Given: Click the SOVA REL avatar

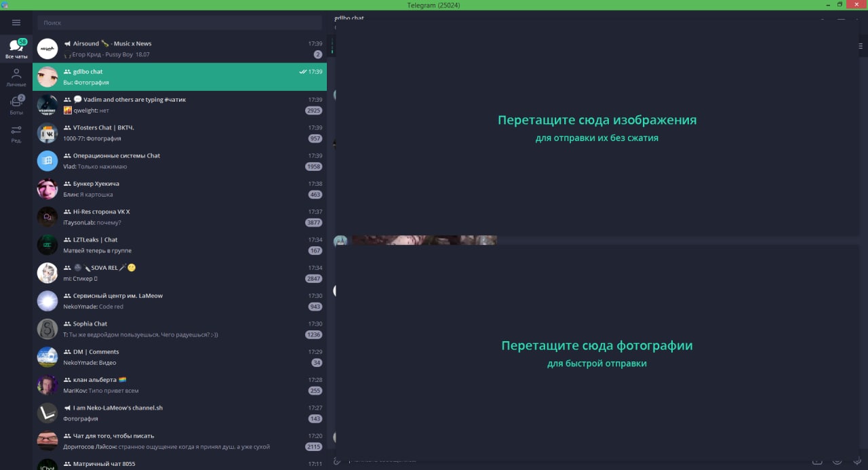Looking at the screenshot, I should pyautogui.click(x=47, y=273).
